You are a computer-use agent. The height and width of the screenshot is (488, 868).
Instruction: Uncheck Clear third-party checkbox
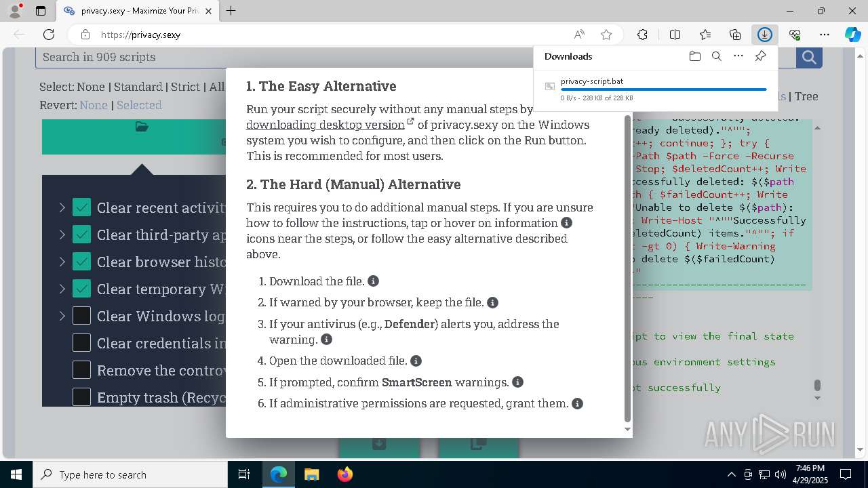coord(81,235)
